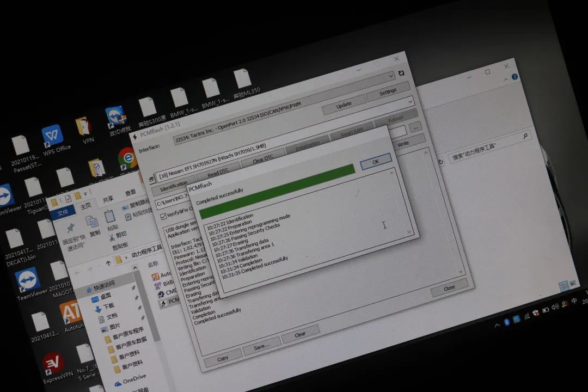Open PCMflash Settings
This screenshot has width=588, height=392.
point(388,92)
